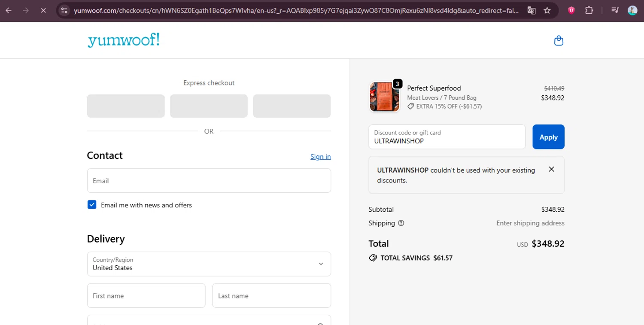Click the browser address bar URL
Screen dimensions: 644x325
[296, 10]
